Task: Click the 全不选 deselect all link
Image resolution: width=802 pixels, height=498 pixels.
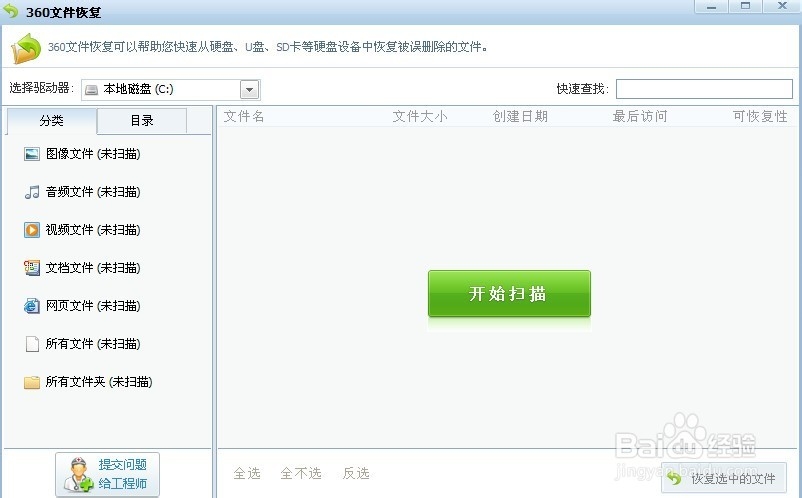Action: pos(301,473)
